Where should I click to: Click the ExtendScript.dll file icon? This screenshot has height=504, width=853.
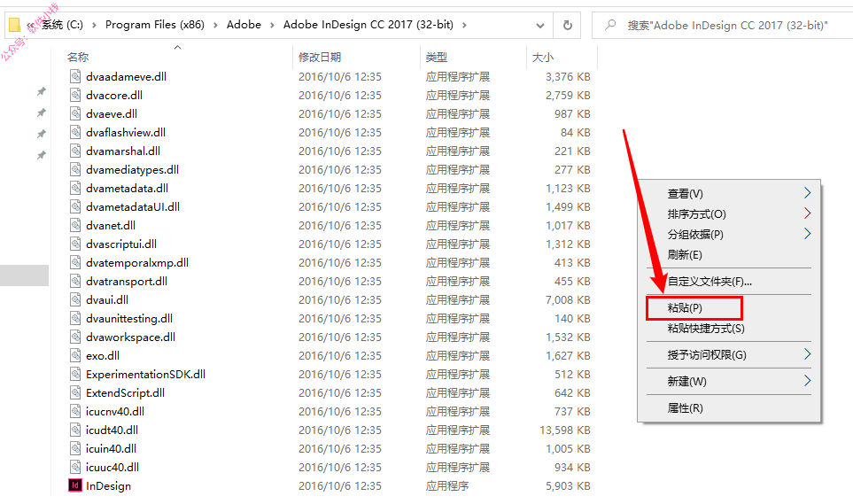click(75, 392)
